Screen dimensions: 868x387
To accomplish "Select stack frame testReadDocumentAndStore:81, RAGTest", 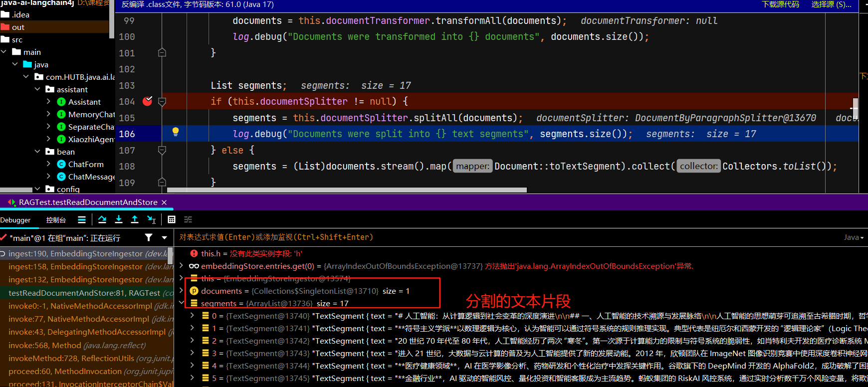I will click(x=87, y=293).
